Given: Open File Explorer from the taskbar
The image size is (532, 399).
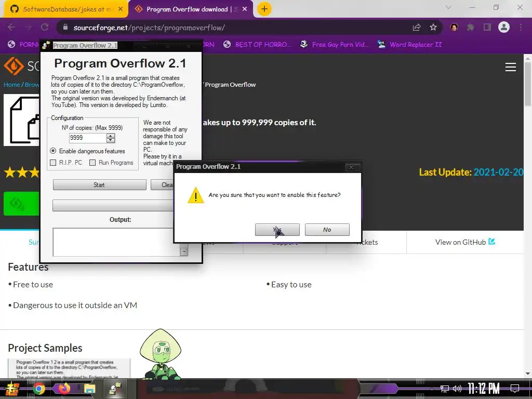Looking at the screenshot, I should pyautogui.click(x=89, y=389).
